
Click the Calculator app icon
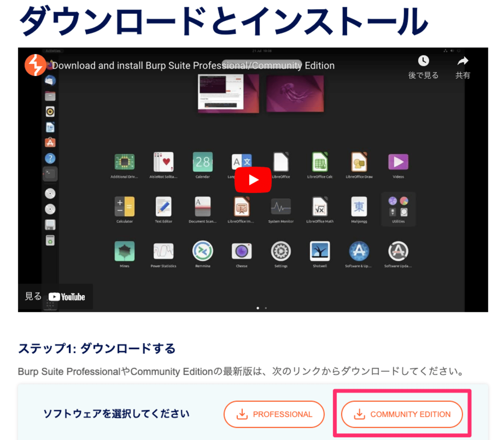(x=124, y=207)
